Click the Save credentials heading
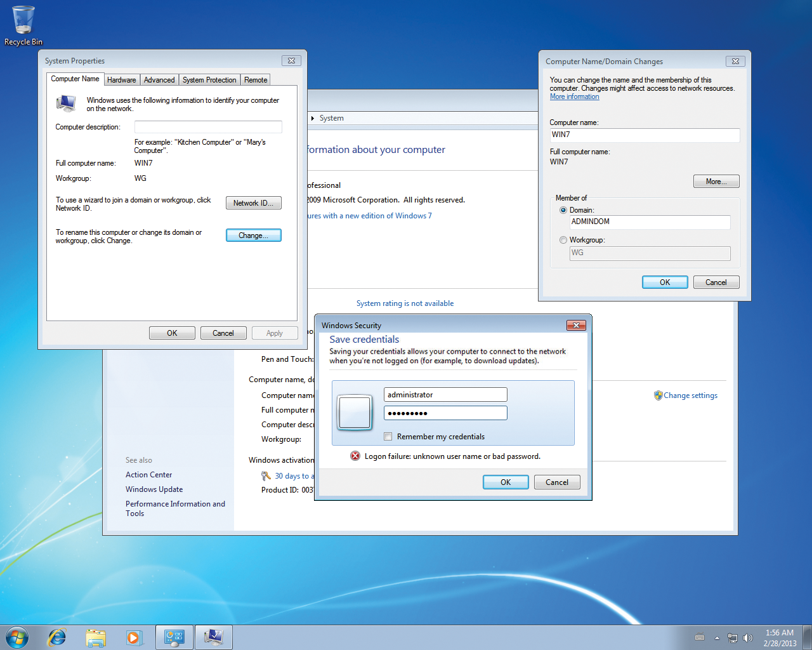The image size is (812, 650). [x=364, y=340]
